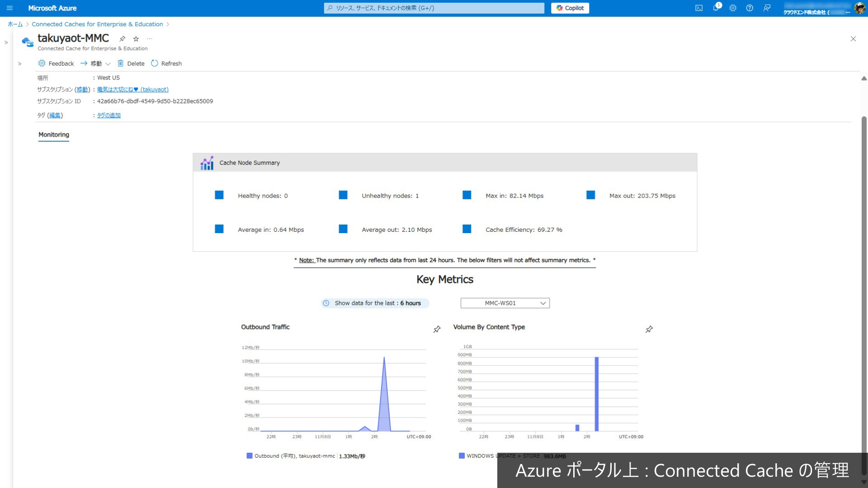The image size is (868, 488).
Task: Click Delete in the toolbar
Action: point(131,63)
